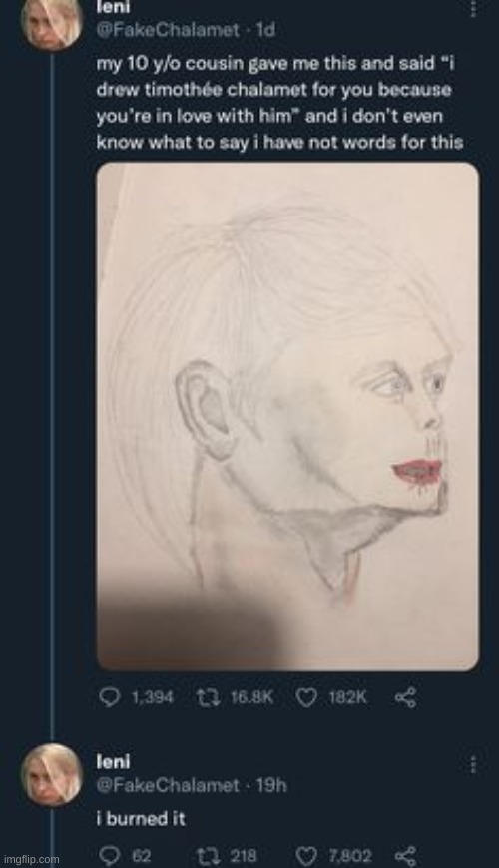Open the 19h timestamp of reply tweet
This screenshot has width=499, height=868.
pyautogui.click(x=271, y=784)
